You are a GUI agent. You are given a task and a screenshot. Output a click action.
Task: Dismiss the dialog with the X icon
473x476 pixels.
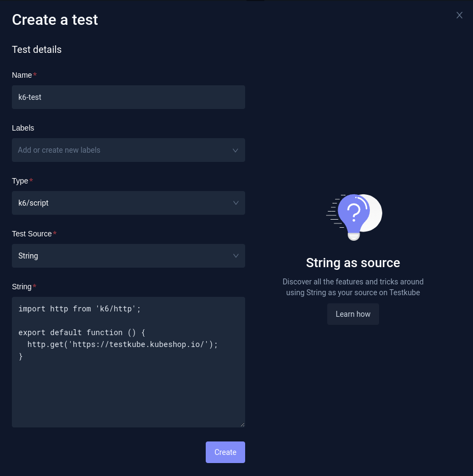point(460,15)
